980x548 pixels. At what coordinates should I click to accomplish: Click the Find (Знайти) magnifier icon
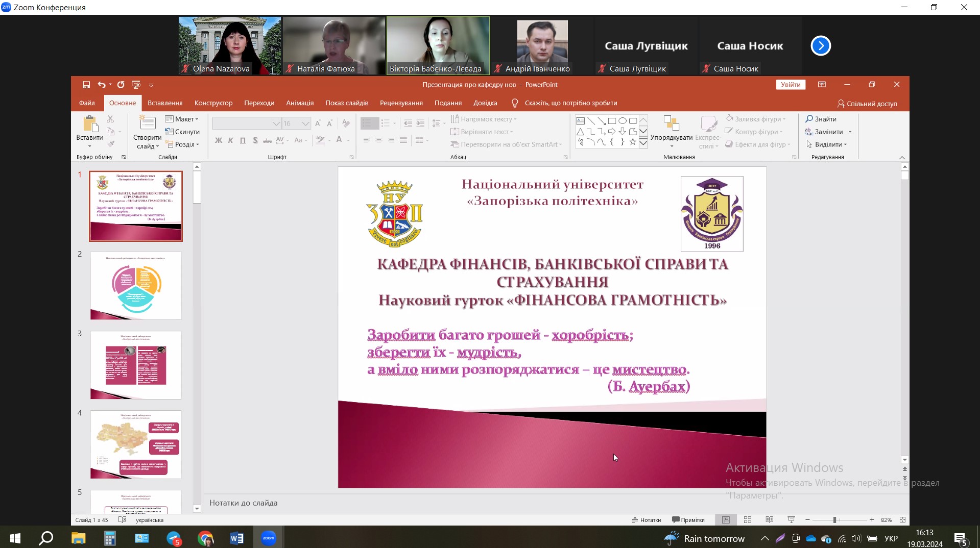pos(809,119)
